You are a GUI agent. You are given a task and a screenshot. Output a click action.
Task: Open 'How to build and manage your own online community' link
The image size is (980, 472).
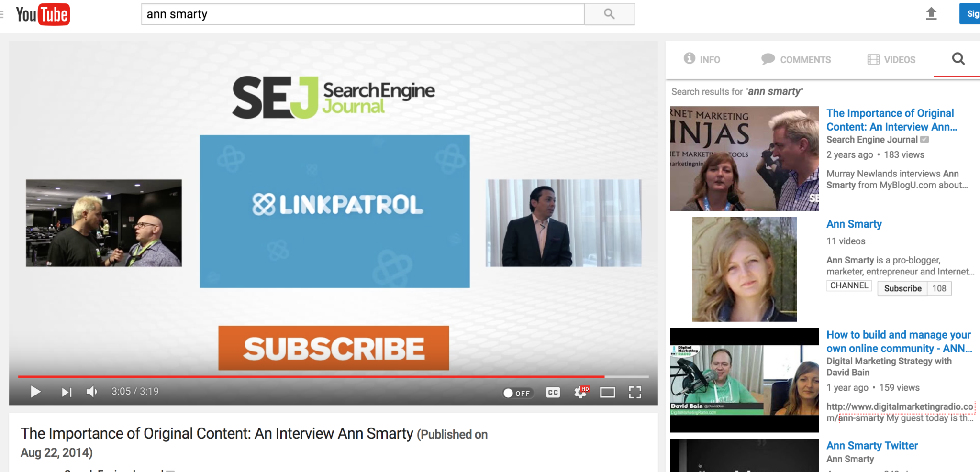pos(899,341)
